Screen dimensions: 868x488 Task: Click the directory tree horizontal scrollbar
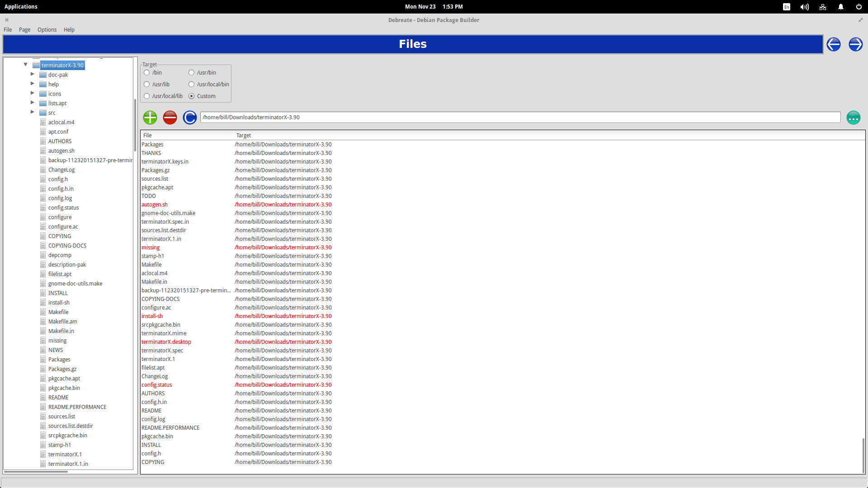pos(36,472)
